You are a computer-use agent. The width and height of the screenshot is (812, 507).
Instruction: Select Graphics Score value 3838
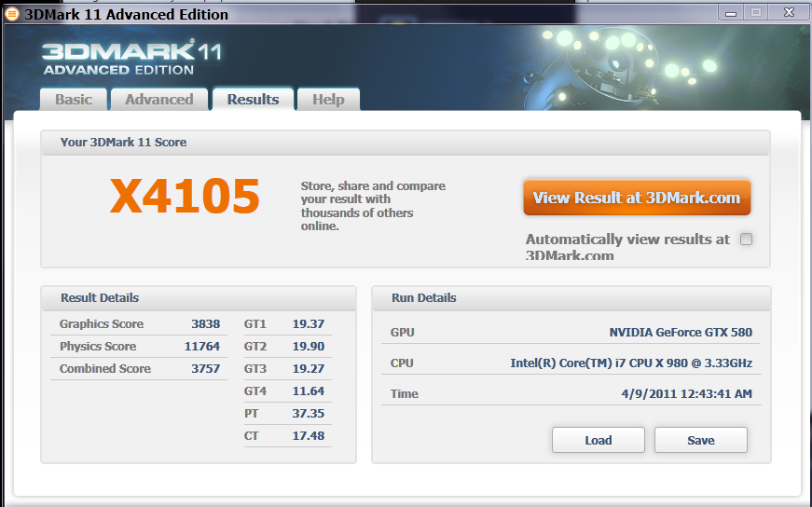tap(206, 323)
